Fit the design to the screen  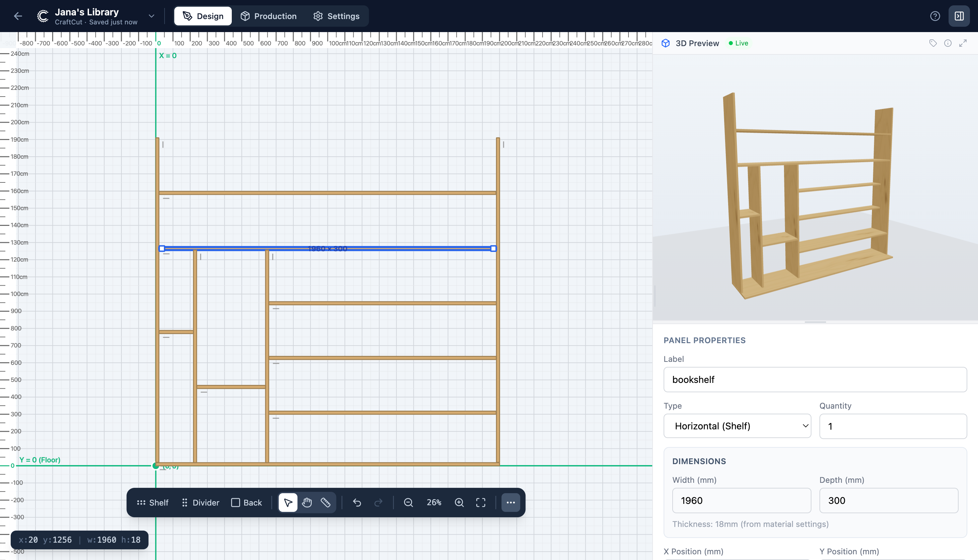(x=481, y=502)
